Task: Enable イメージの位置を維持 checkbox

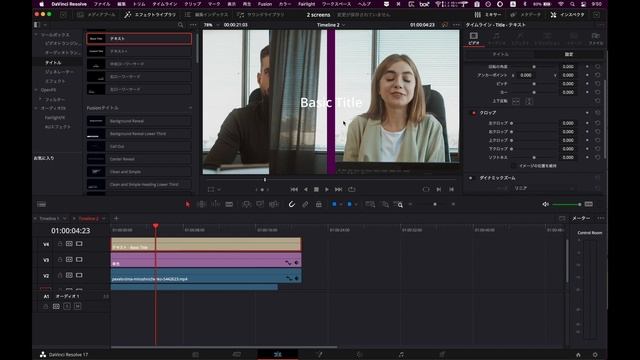Action: point(513,166)
